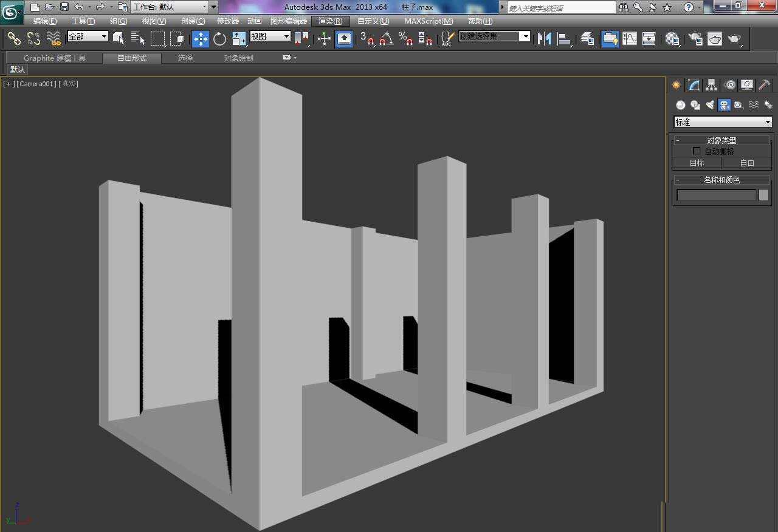Switch to the 自由形式 ribbon tab

coord(132,58)
